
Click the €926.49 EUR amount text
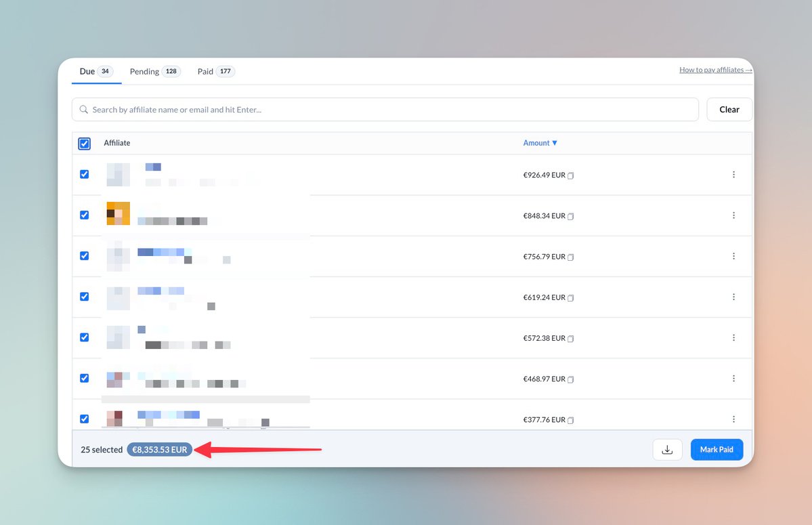tap(544, 175)
